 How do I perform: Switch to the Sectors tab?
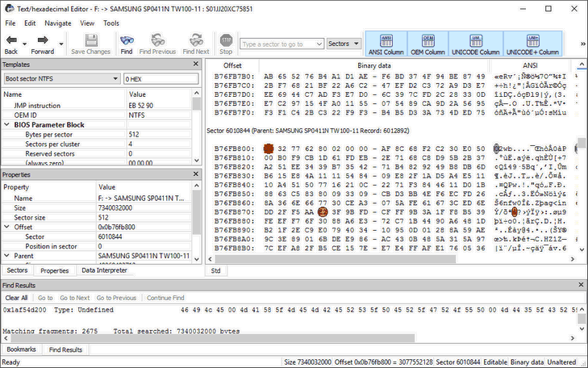coord(17,270)
